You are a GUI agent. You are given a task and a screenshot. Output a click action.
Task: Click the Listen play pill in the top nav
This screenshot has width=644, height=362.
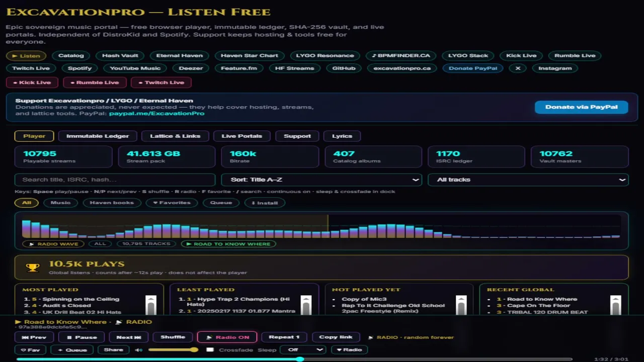pos(26,56)
